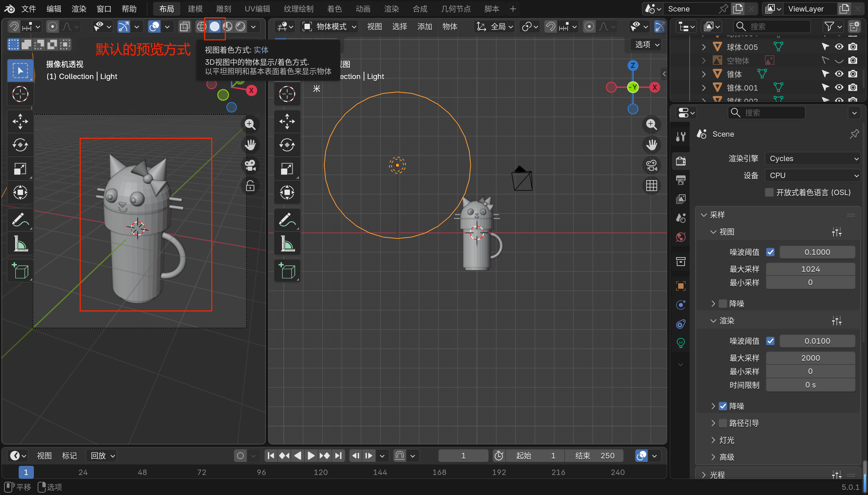
Task: Toggle perspective/orthographic grid icon in right viewport
Action: 651,186
